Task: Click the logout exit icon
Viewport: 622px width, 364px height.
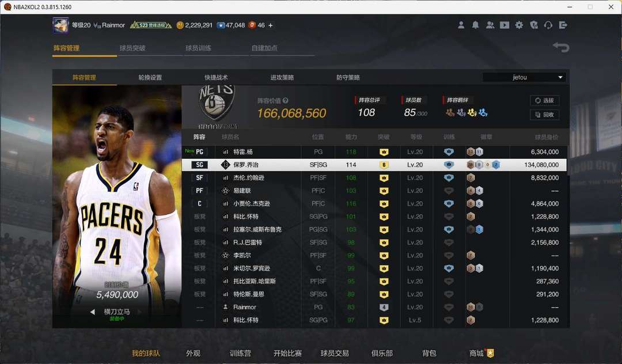Action: tap(563, 25)
